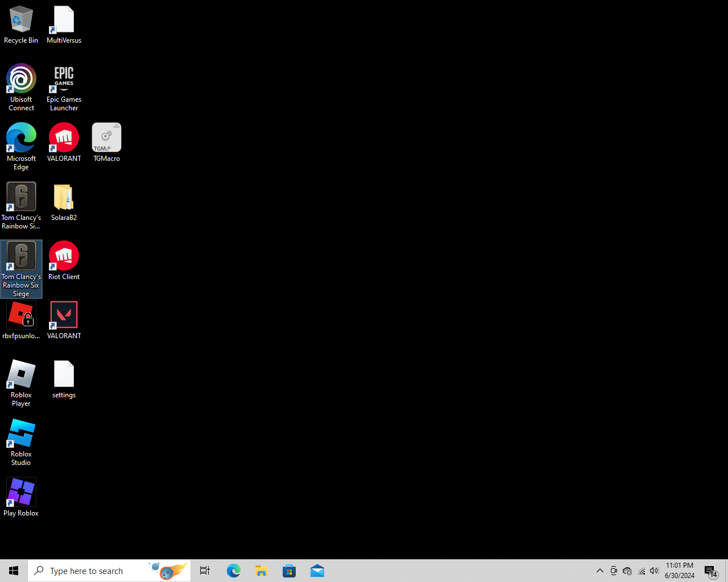Select the SolaraB2 folder
The image size is (728, 582).
(x=64, y=202)
